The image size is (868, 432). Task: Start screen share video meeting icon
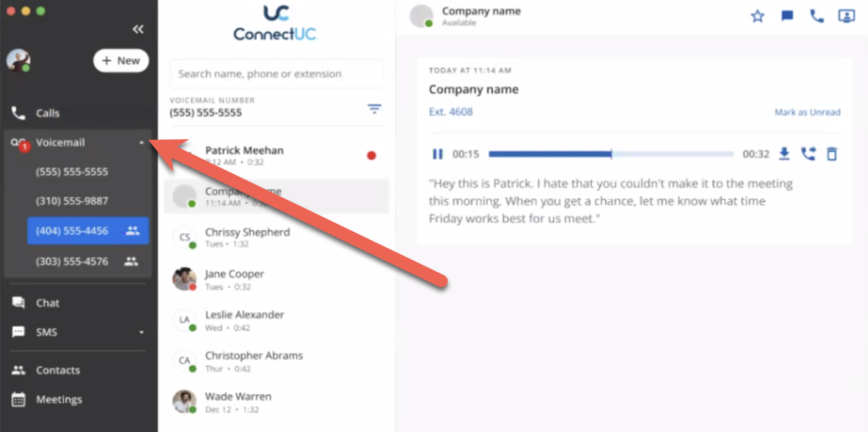(846, 16)
